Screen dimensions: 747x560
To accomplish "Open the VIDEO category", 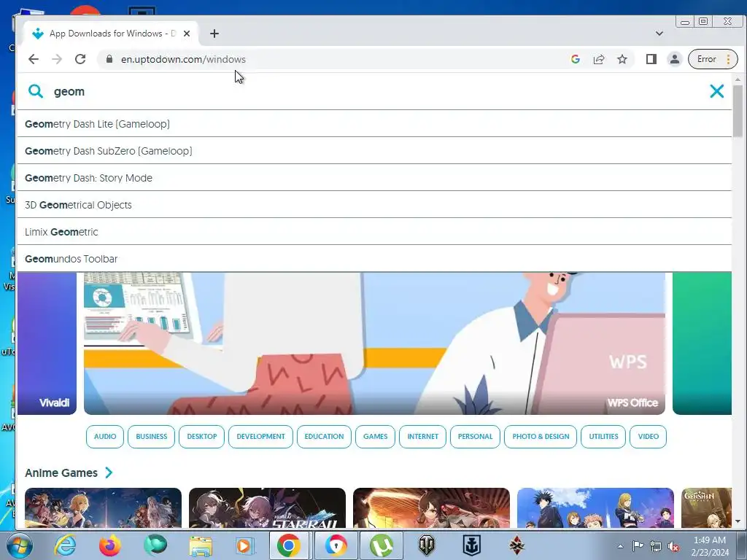I will click(649, 437).
